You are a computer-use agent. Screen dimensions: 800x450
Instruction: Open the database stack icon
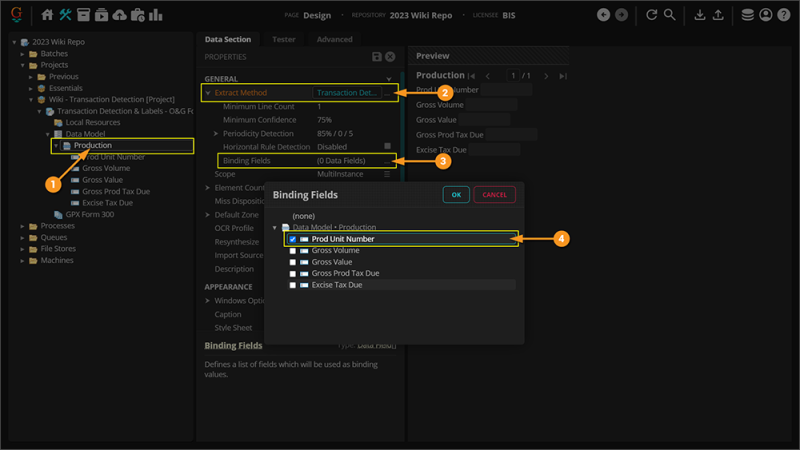747,15
